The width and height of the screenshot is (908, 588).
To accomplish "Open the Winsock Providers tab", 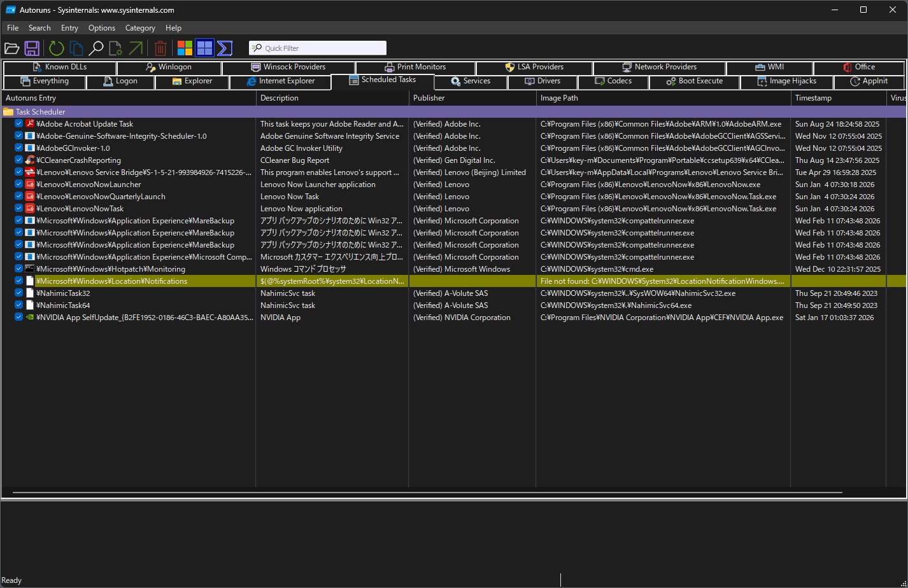I will point(288,67).
